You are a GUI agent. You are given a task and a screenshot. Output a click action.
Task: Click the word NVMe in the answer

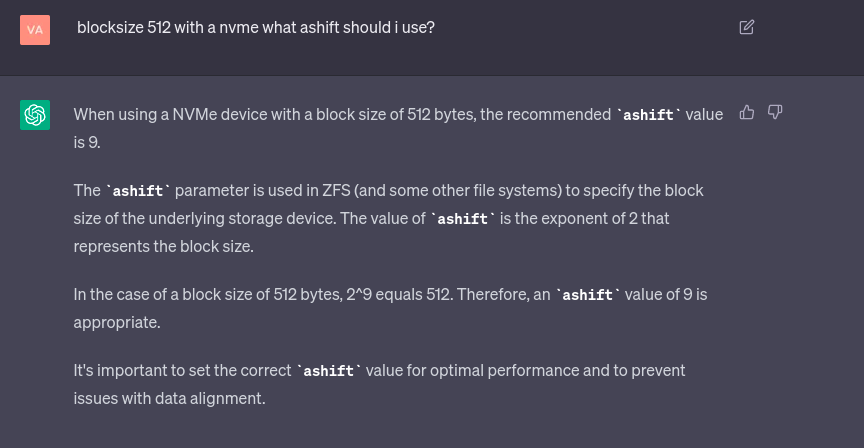click(x=195, y=114)
